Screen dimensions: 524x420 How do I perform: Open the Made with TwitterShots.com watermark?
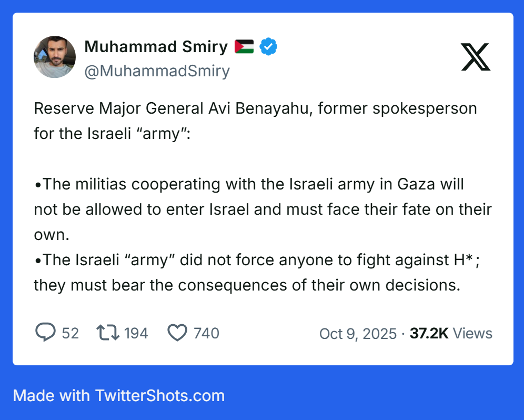click(x=119, y=395)
